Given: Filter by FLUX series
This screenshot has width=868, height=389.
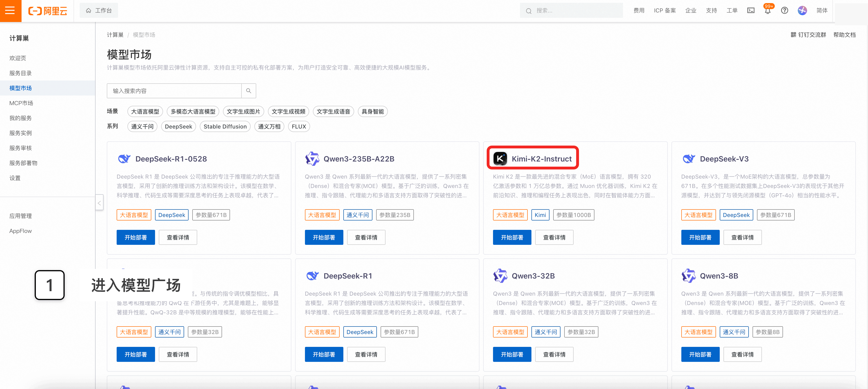Looking at the screenshot, I should (x=299, y=127).
